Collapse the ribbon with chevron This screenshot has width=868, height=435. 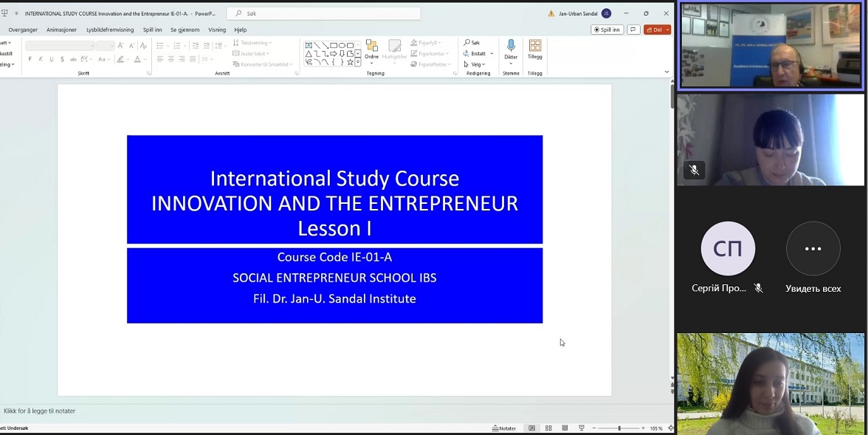(666, 72)
